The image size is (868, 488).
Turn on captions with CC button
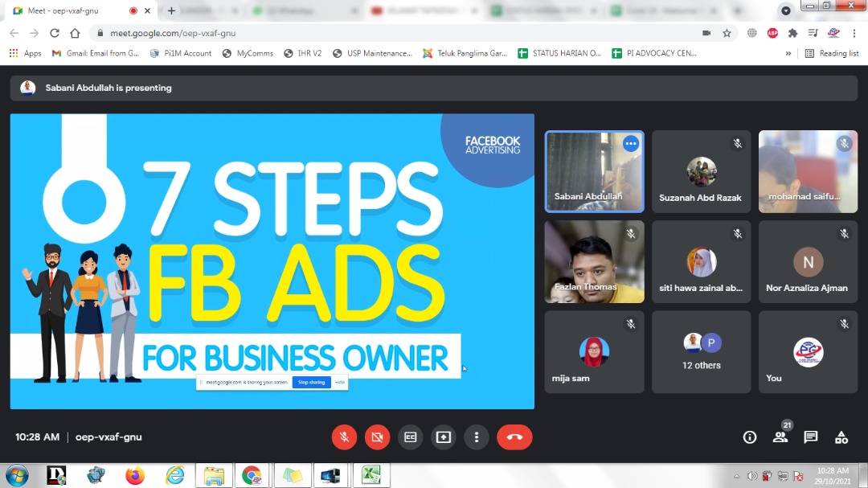pyautogui.click(x=410, y=437)
